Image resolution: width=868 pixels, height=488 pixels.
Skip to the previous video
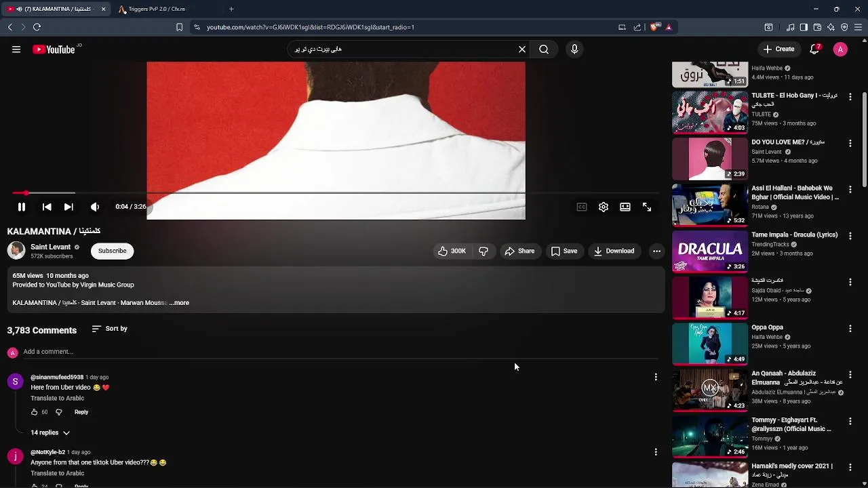(47, 207)
